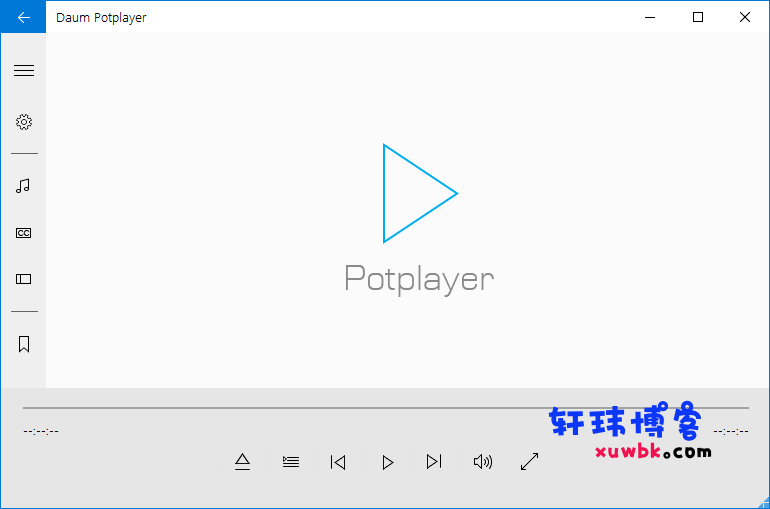The width and height of the screenshot is (770, 509).
Task: Open the audio music note panel
Action: click(23, 186)
